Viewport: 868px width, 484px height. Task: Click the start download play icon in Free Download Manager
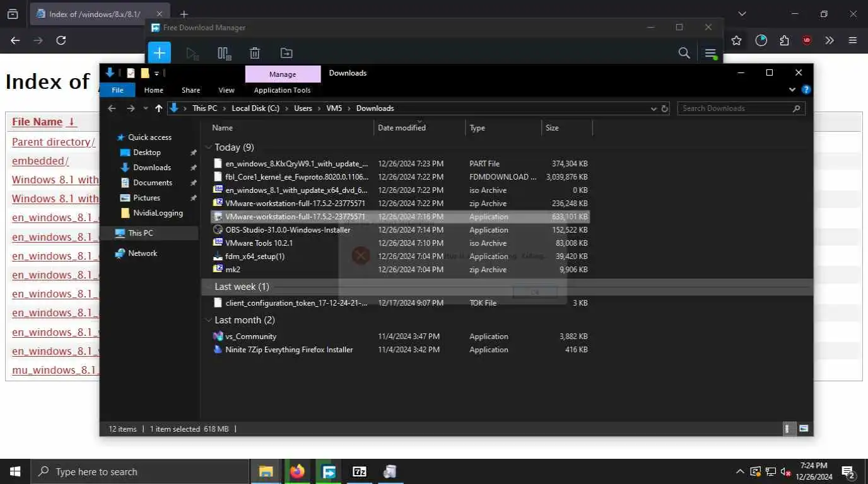click(193, 54)
